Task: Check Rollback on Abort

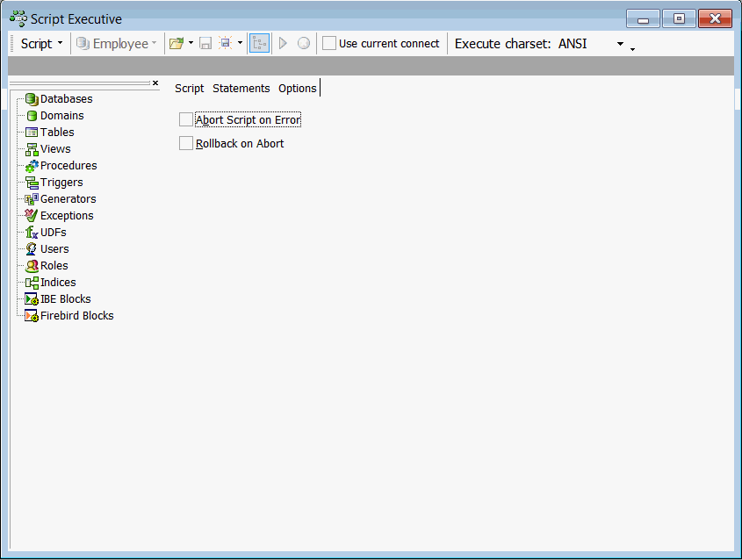Action: (186, 143)
